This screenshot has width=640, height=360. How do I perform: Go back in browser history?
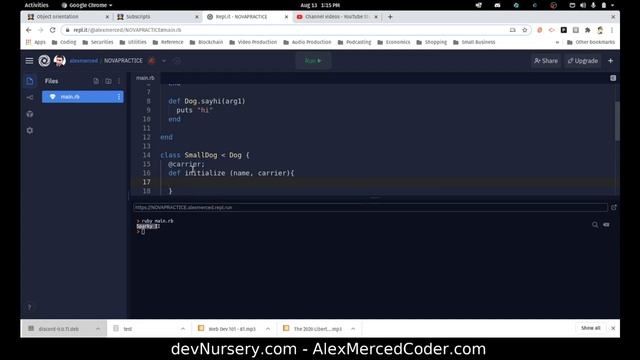click(x=29, y=30)
